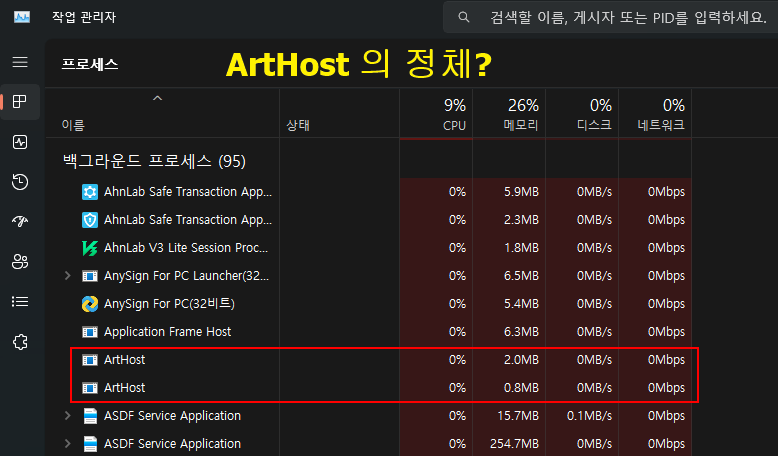Sort by the 디스크 column header
778x456 pixels.
coord(582,113)
